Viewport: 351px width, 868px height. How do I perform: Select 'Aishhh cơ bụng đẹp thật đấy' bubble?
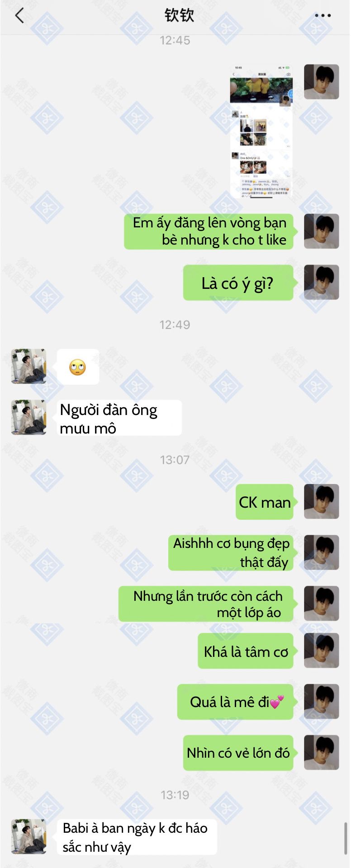[231, 552]
